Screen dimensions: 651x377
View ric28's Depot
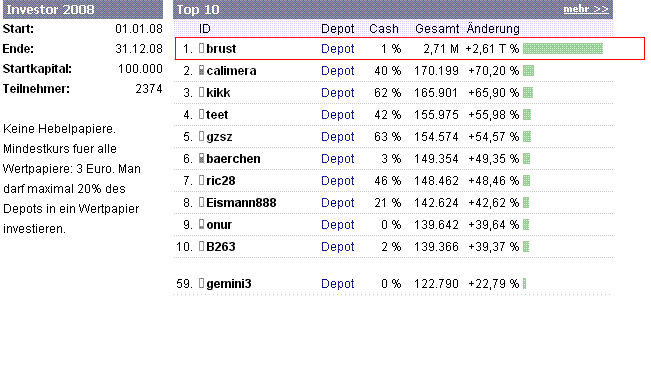338,181
